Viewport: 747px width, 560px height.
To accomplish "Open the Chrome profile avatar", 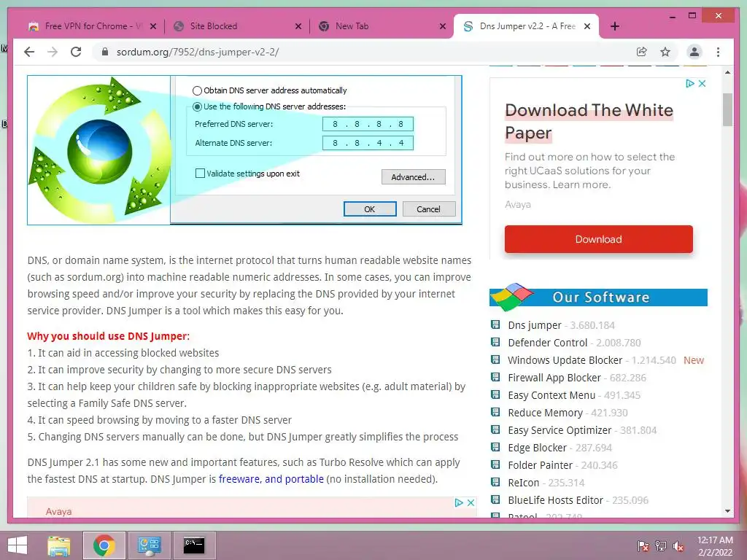I will point(694,52).
